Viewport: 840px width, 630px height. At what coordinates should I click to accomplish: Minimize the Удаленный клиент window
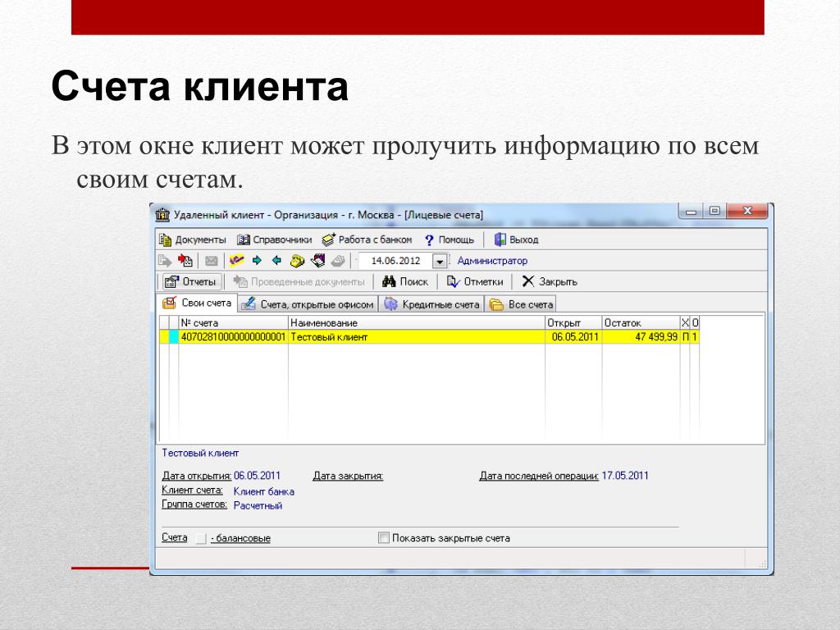(691, 211)
